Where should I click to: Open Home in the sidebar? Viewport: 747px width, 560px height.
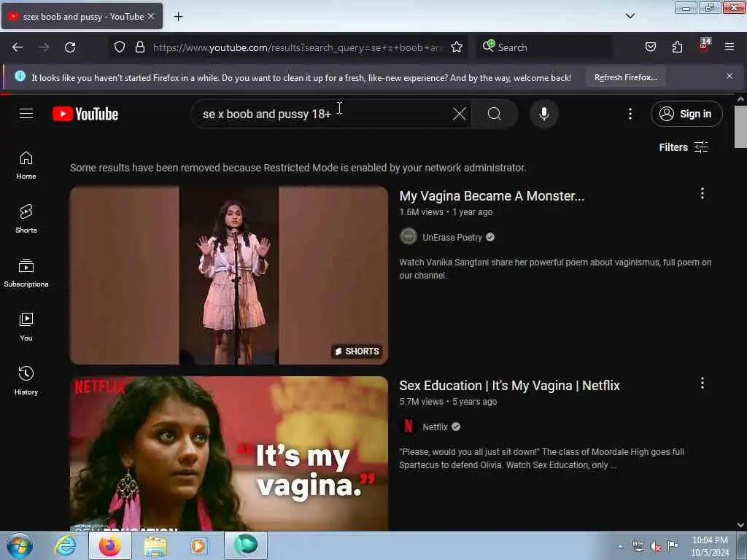26,166
